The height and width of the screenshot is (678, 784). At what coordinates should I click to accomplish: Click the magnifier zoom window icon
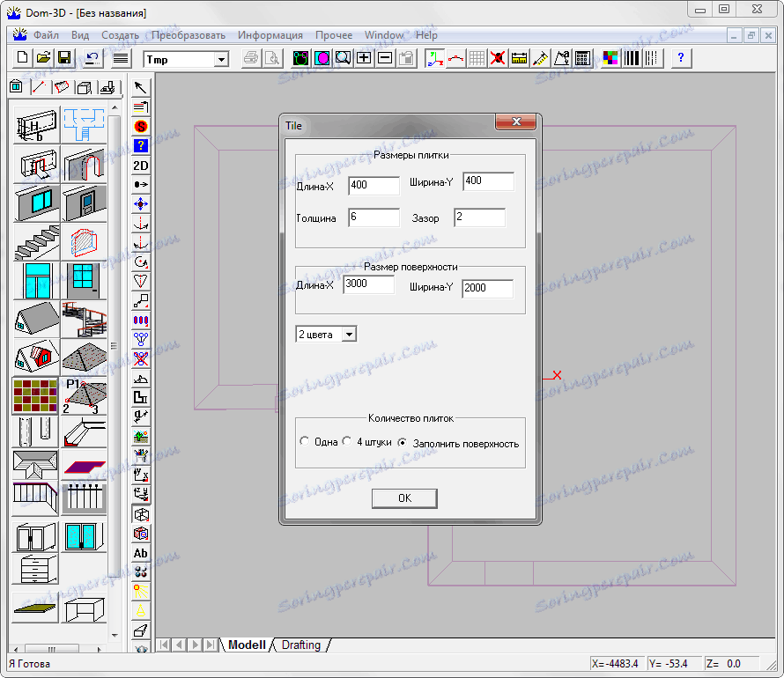pos(343,58)
